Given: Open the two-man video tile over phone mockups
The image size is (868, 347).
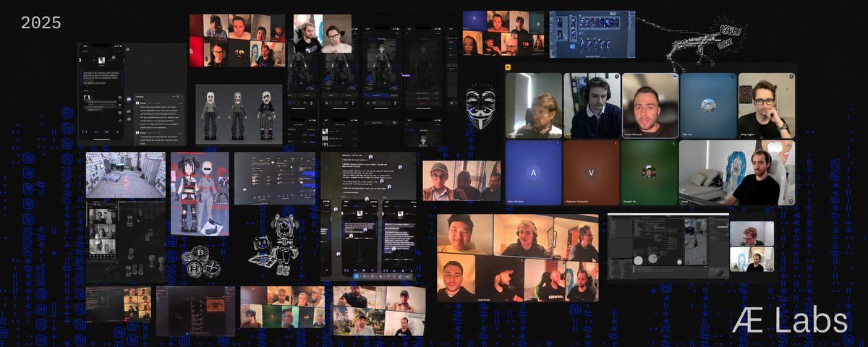Looking at the screenshot, I should click(323, 34).
